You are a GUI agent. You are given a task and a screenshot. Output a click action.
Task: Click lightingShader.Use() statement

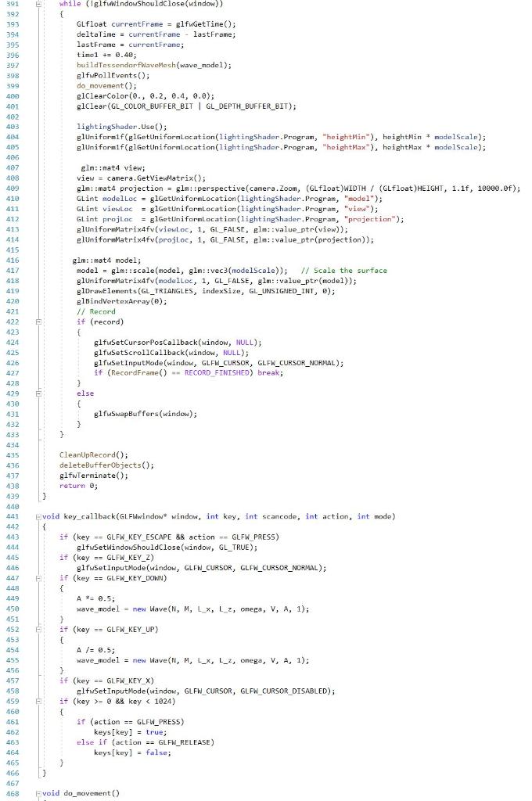click(x=121, y=127)
